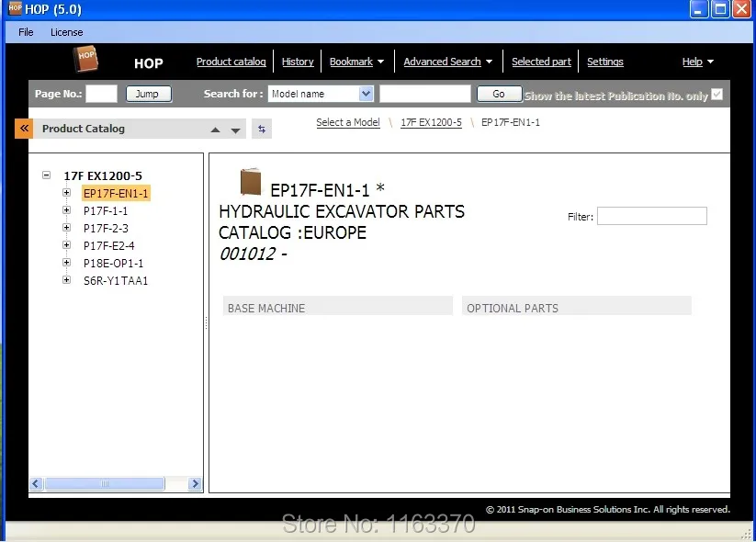Open Settings page
Screen dimensions: 756x542
[605, 62]
